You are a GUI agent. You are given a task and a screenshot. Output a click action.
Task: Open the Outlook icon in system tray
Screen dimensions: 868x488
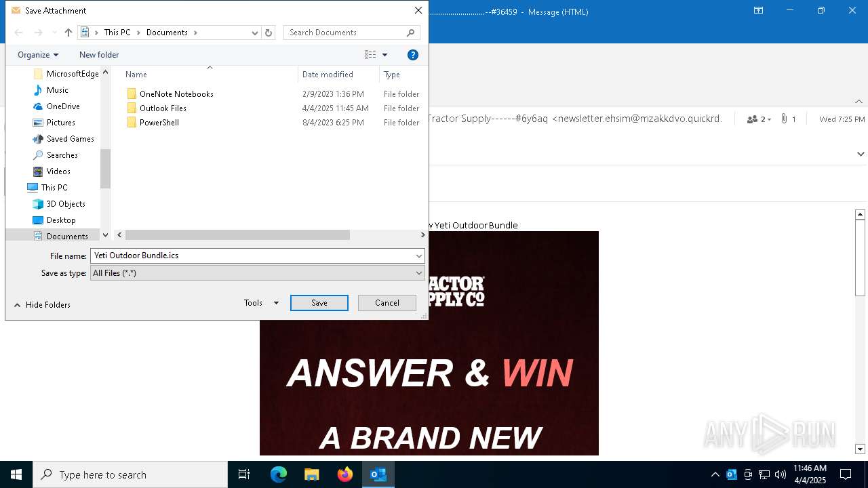tap(732, 474)
